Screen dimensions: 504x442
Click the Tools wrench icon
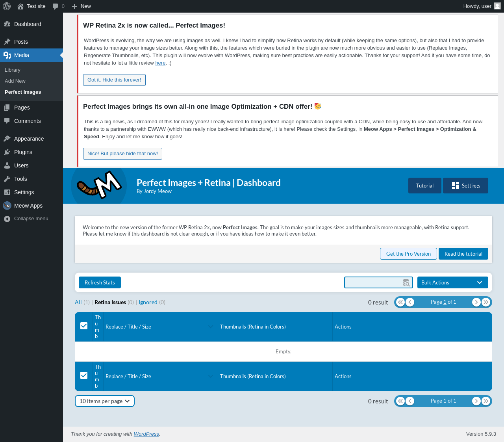[7, 179]
